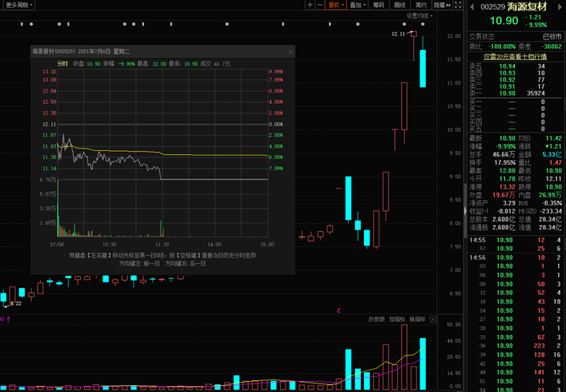Switch to 简约 view
566x392 pixels.
(x=420, y=5)
